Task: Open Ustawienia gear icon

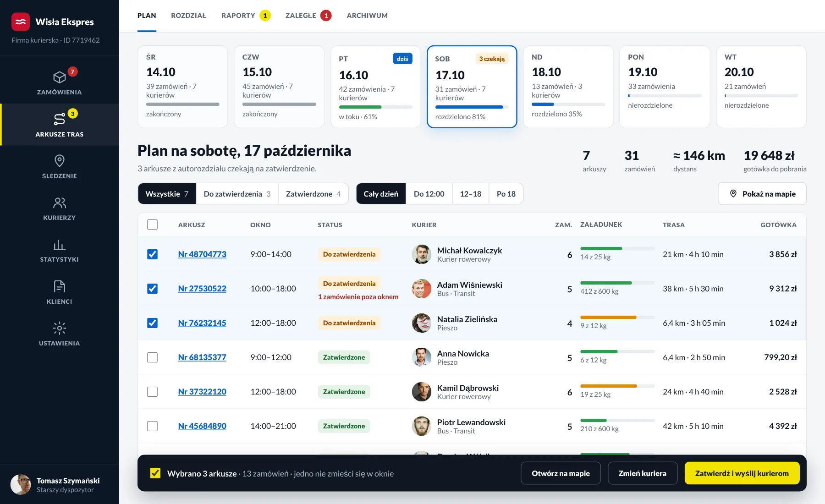Action: click(60, 328)
